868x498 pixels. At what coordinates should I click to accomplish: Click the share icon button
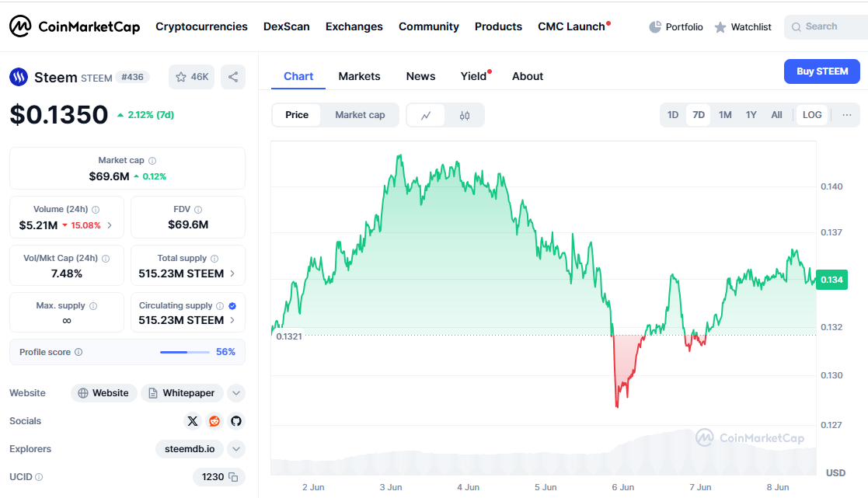pyautogui.click(x=233, y=77)
